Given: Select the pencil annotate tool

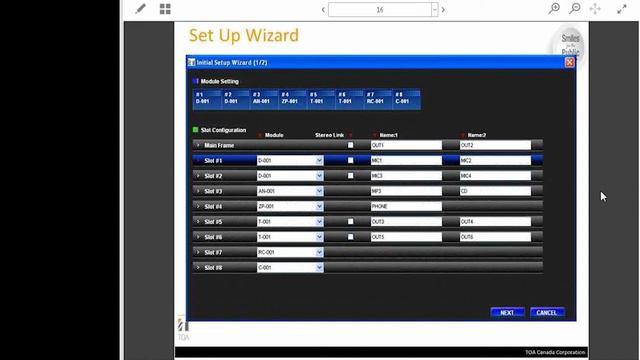Looking at the screenshot, I should [x=140, y=9].
